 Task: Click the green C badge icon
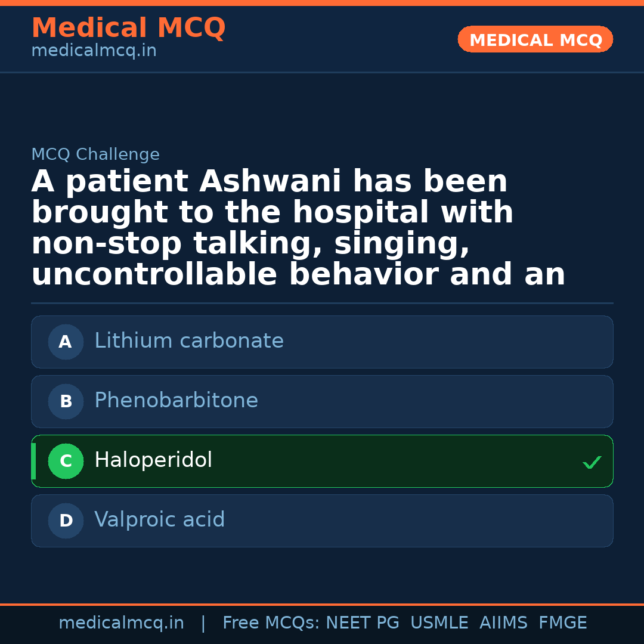(x=66, y=461)
